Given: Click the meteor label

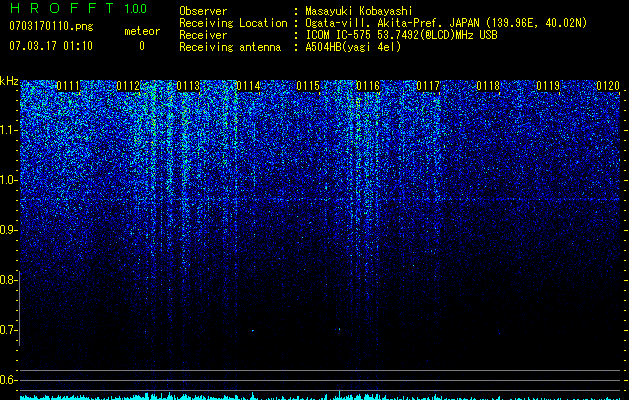Looking at the screenshot, I should (142, 31).
